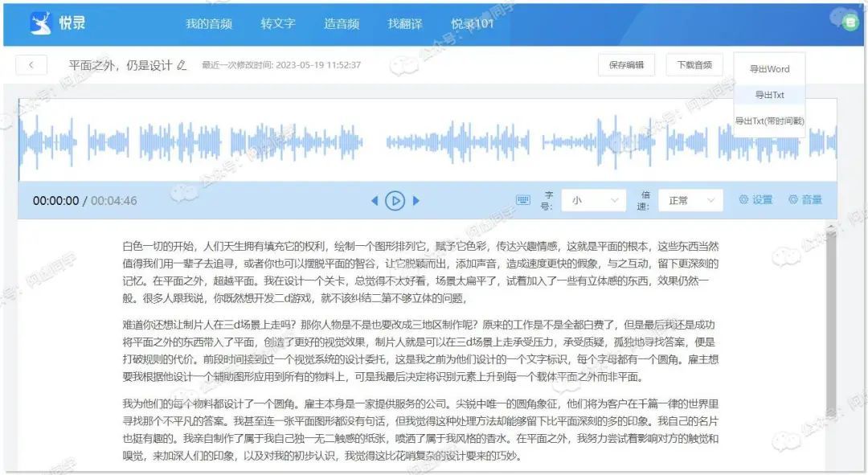Viewport: 868px width, 475px height.
Task: Open the 音量 volume control
Action: 805,200
